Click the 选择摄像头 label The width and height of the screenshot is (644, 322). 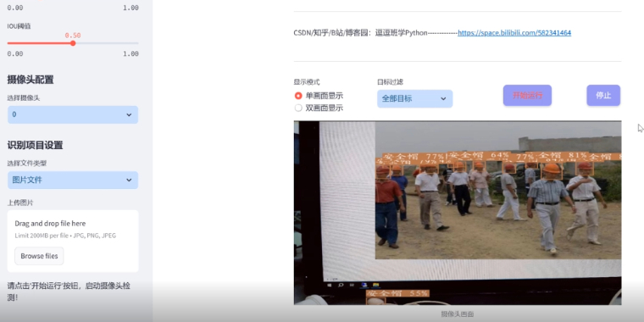(24, 97)
